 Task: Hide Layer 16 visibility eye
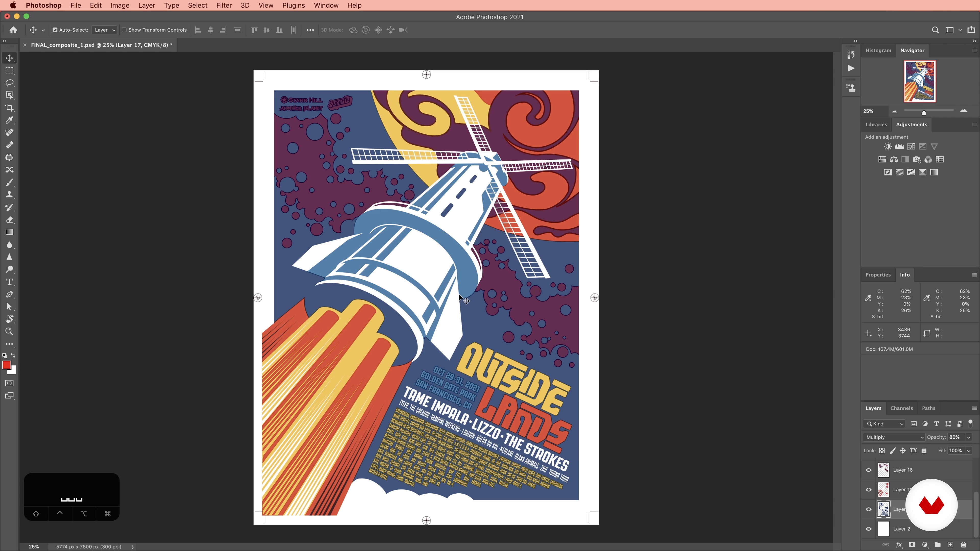coord(868,470)
